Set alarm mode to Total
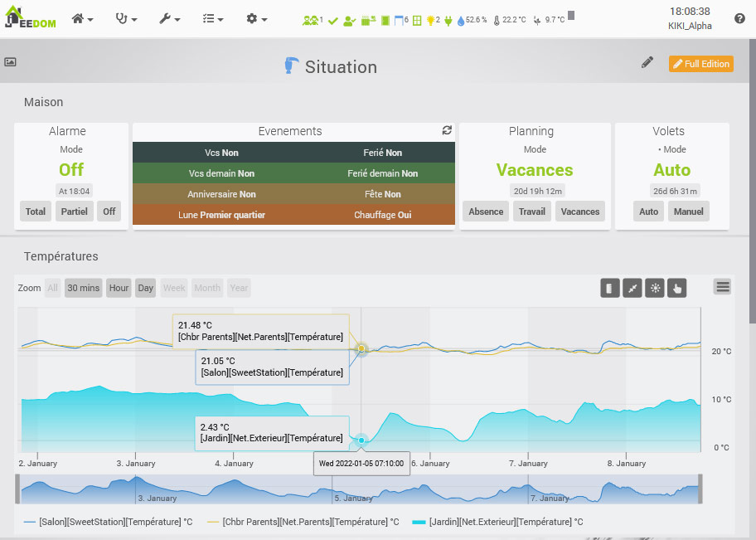This screenshot has height=540, width=756. [x=36, y=212]
